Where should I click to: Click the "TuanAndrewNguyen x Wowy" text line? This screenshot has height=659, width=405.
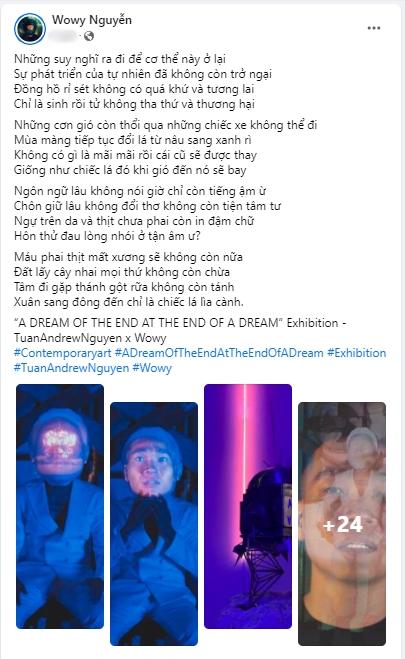(x=90, y=338)
